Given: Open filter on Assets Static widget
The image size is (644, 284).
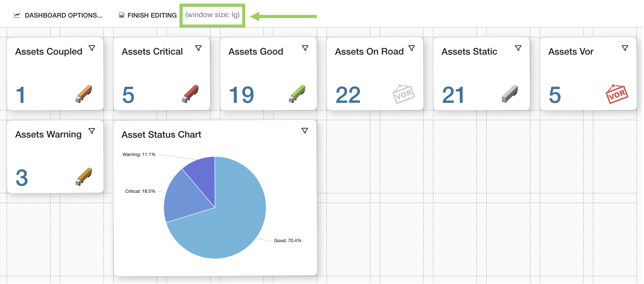Looking at the screenshot, I should [518, 48].
